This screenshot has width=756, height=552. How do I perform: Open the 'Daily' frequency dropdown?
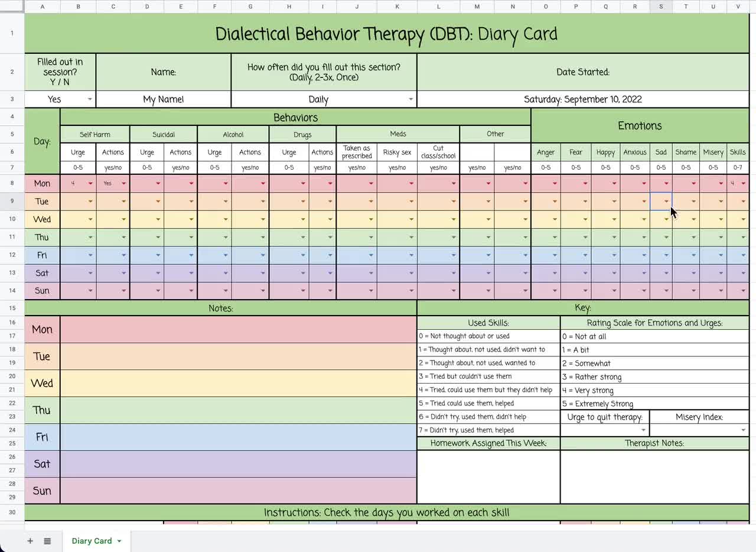(x=410, y=99)
